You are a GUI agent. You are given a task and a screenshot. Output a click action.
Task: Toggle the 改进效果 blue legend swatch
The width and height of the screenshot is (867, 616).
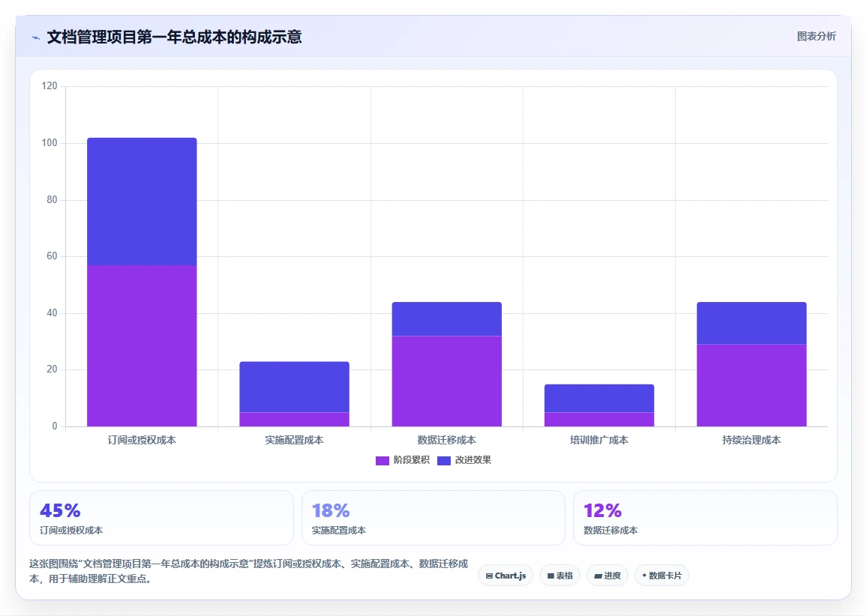[444, 461]
